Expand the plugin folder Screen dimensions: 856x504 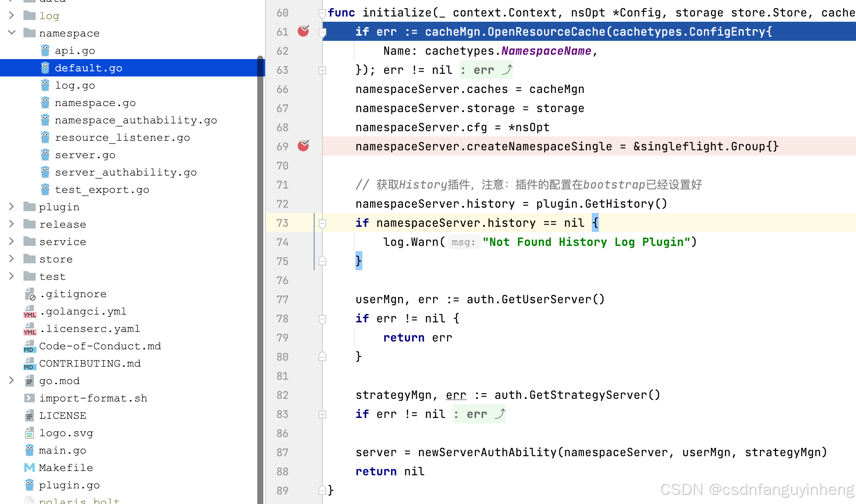pyautogui.click(x=12, y=207)
